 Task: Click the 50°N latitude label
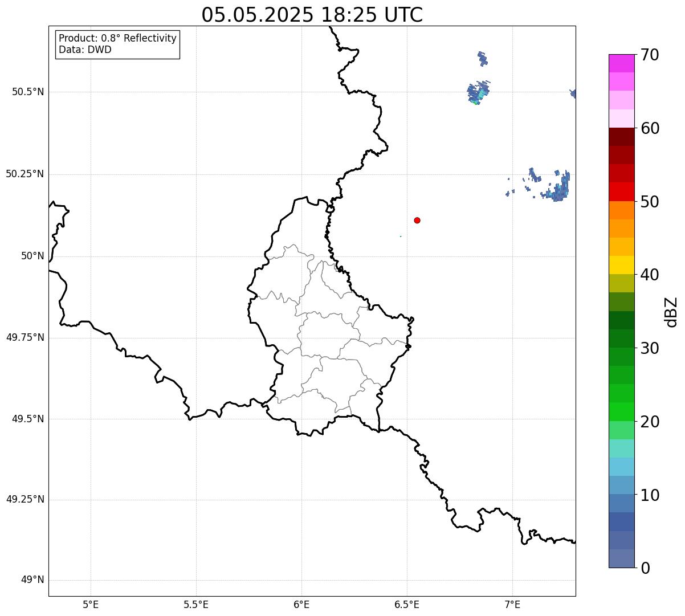(x=32, y=256)
